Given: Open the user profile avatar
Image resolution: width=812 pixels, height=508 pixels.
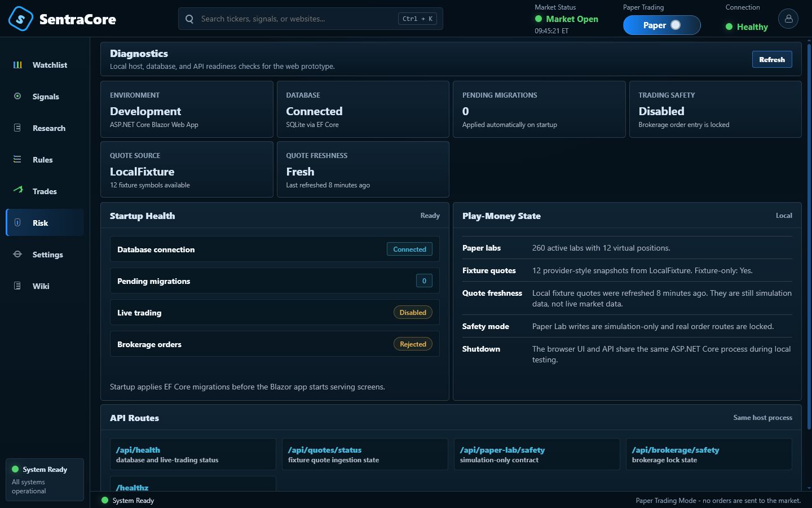Looking at the screenshot, I should click(788, 19).
